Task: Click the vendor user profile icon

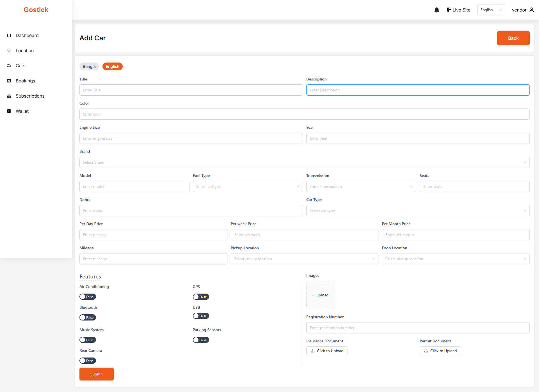Action: tap(532, 10)
